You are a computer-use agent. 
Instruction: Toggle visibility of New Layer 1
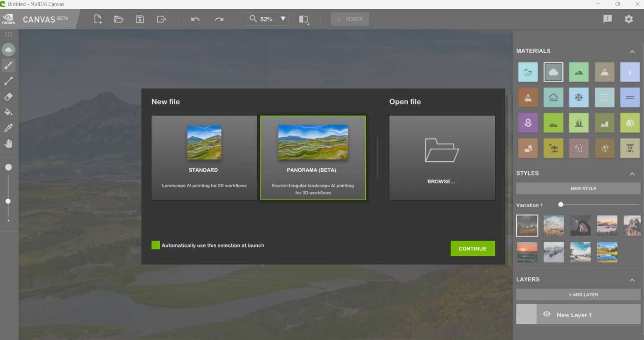click(547, 314)
